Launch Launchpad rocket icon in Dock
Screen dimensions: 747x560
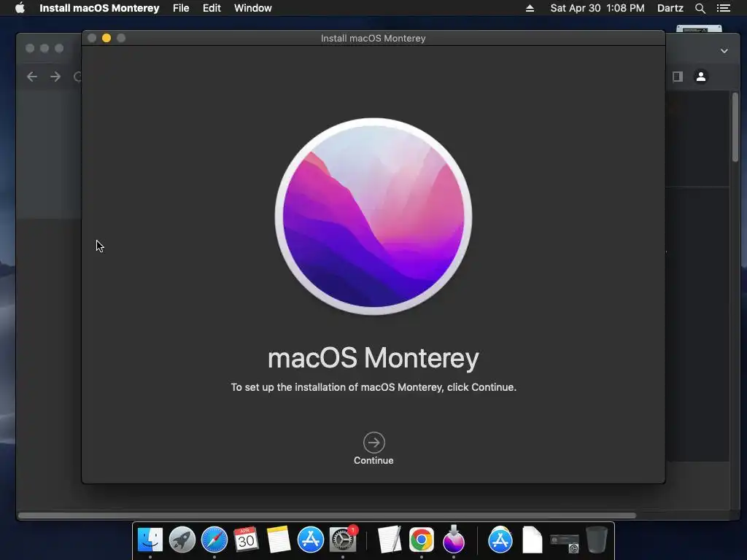click(182, 540)
